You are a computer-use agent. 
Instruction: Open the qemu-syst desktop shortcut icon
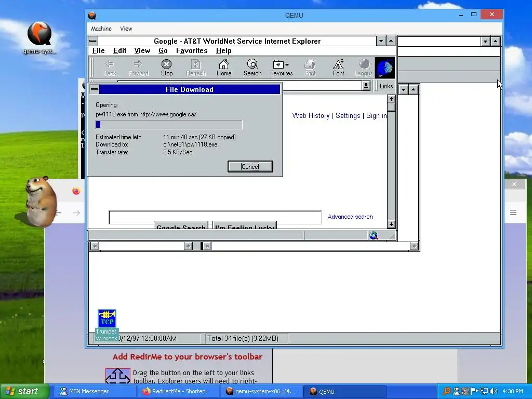[39, 34]
